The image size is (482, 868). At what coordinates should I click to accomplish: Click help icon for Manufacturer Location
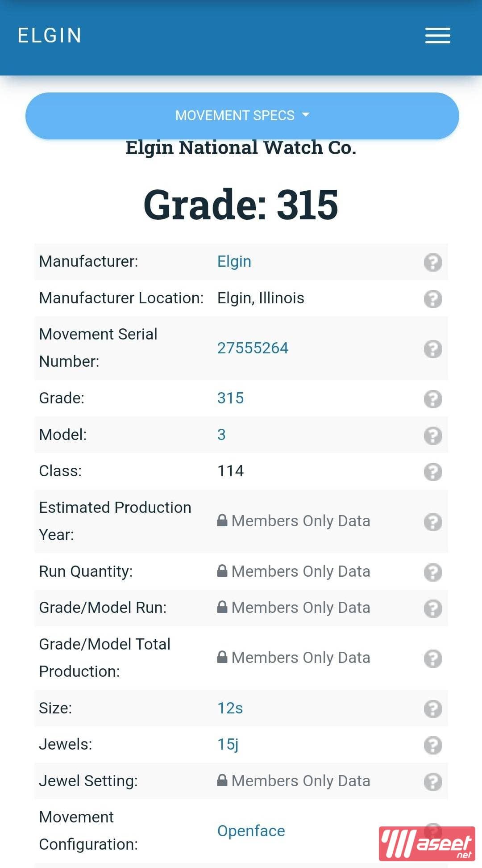pos(432,298)
